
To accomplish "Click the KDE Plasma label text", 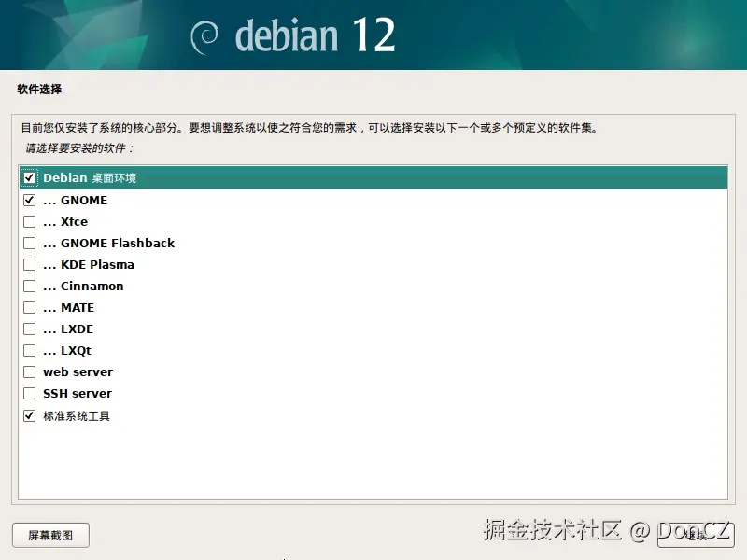I will (x=97, y=264).
